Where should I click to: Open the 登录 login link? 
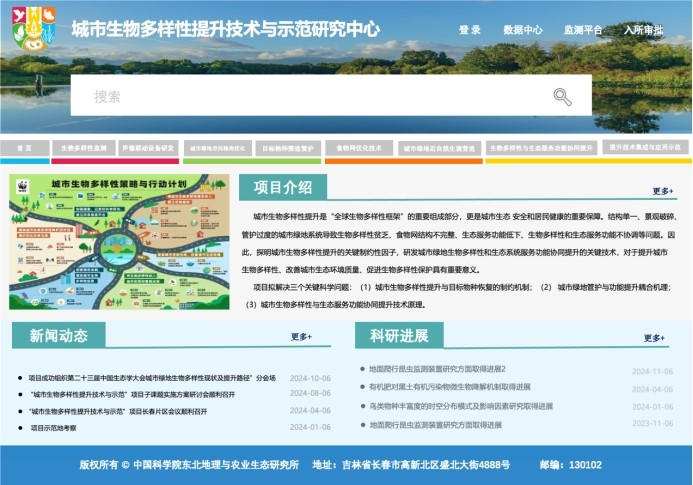[x=470, y=30]
